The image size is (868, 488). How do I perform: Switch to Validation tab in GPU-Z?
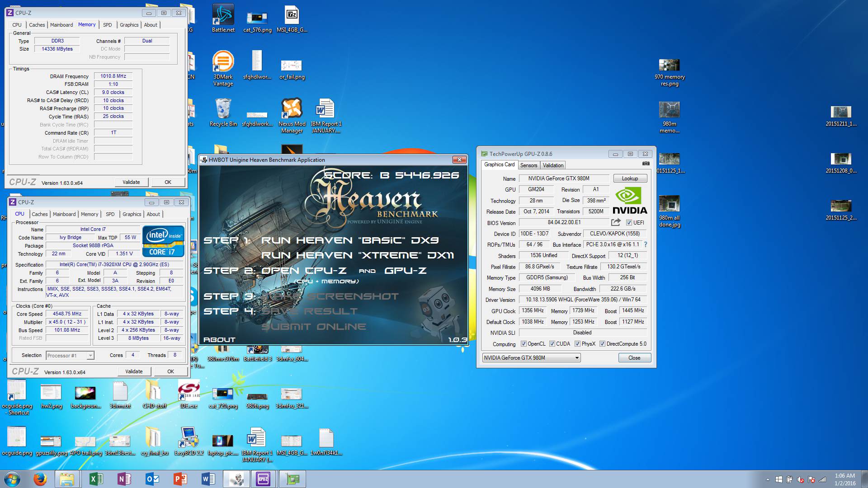tap(553, 165)
